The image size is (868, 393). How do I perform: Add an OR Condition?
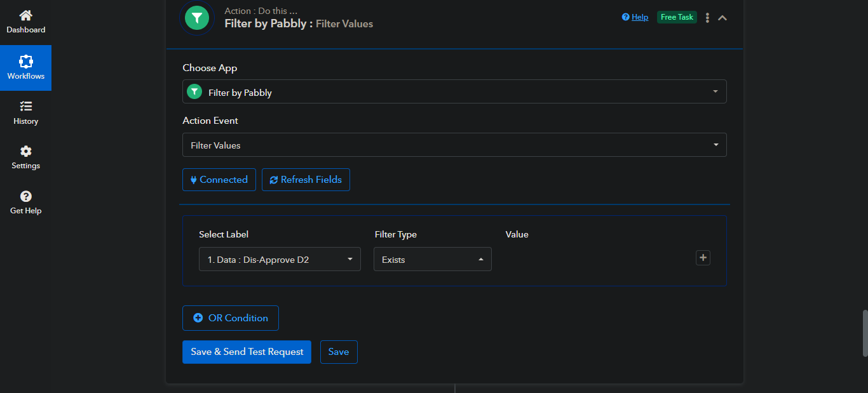pos(231,318)
